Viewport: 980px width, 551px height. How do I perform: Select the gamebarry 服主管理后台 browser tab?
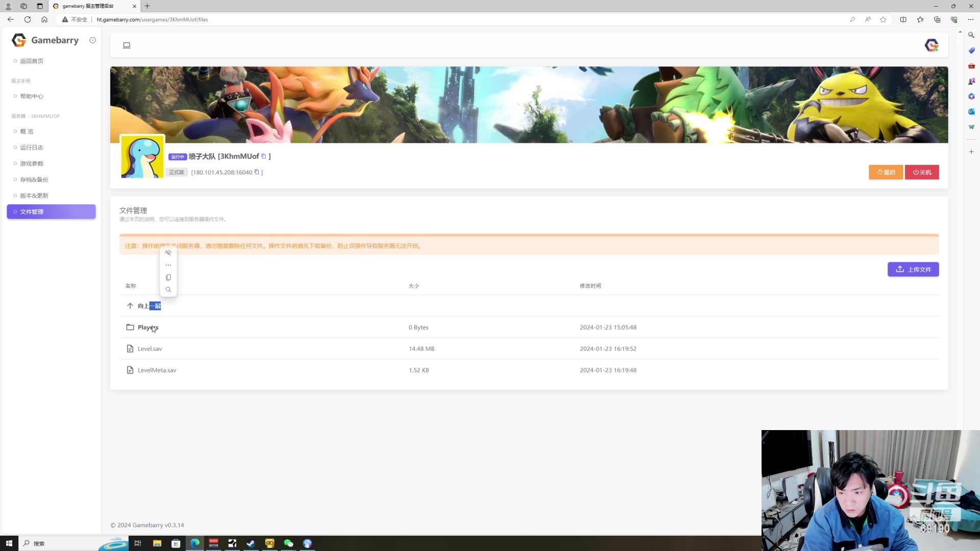pyautogui.click(x=94, y=6)
